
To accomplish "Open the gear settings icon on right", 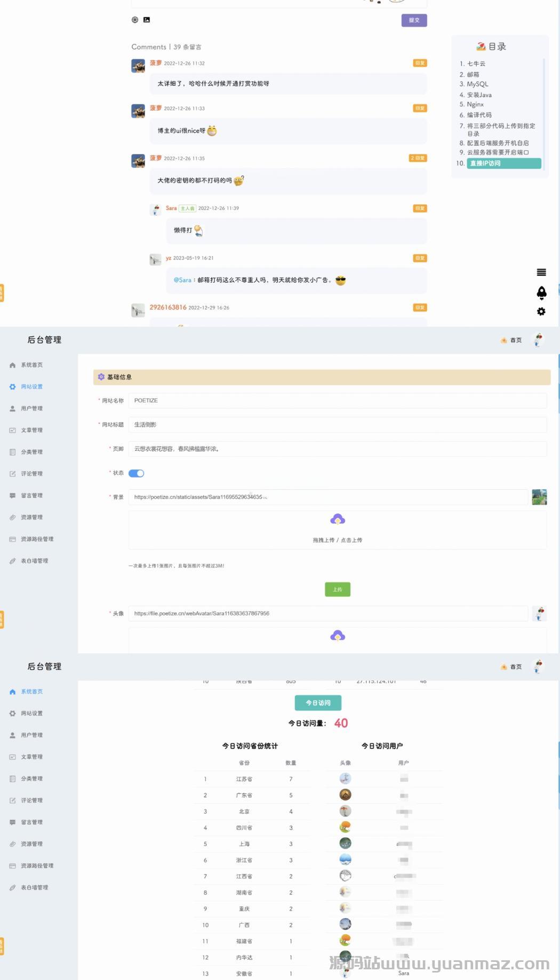I will point(541,312).
